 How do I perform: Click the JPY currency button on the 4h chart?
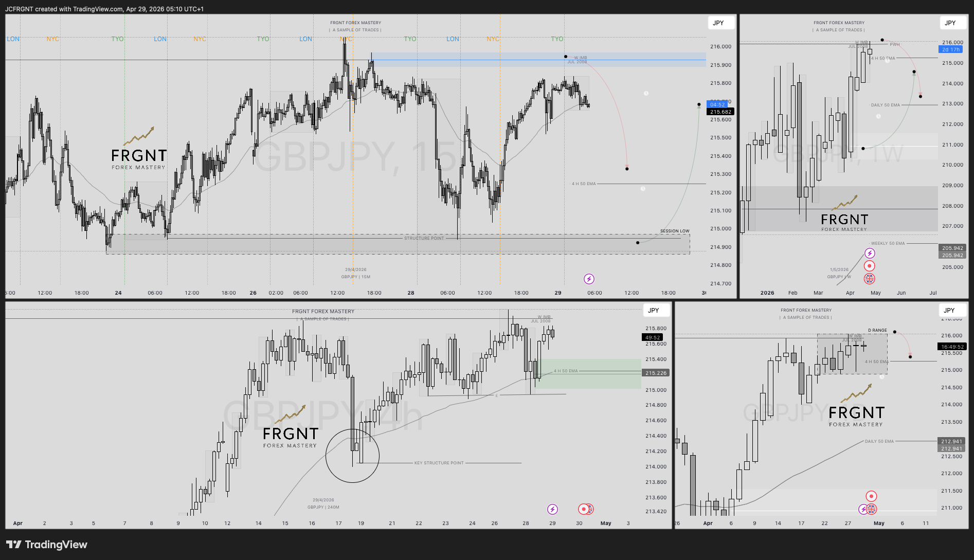[x=656, y=310]
